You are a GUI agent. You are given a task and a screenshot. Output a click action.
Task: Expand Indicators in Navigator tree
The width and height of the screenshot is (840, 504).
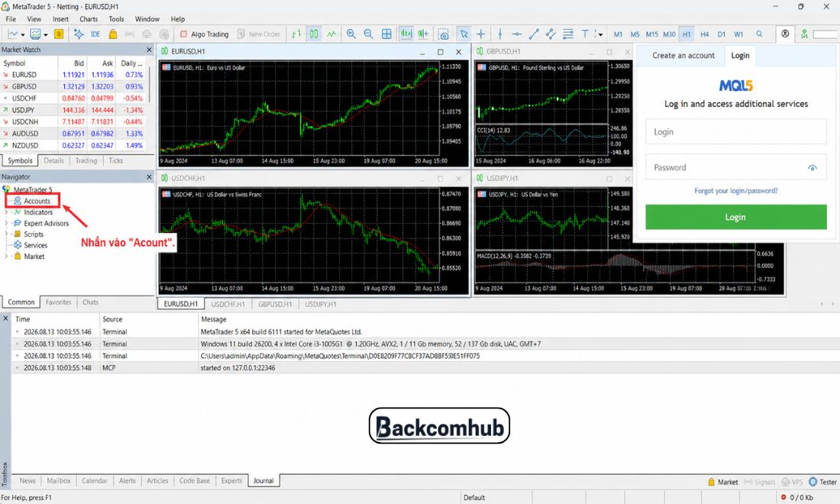pyautogui.click(x=6, y=212)
